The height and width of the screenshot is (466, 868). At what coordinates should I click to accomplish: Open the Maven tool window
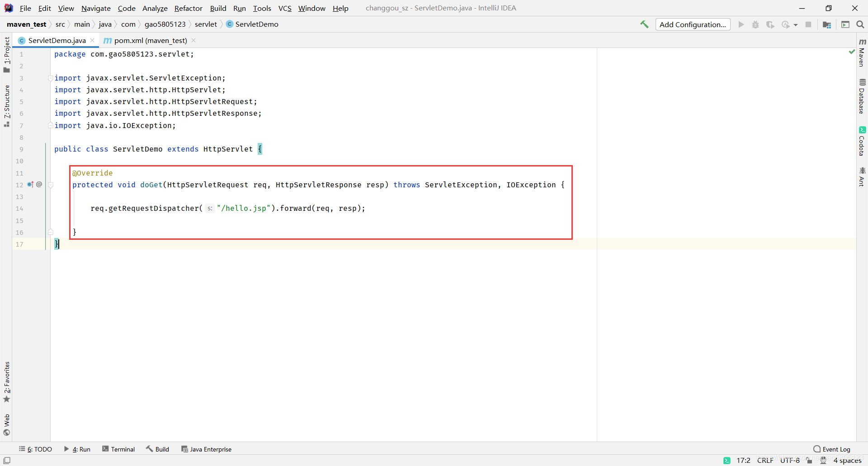click(862, 53)
